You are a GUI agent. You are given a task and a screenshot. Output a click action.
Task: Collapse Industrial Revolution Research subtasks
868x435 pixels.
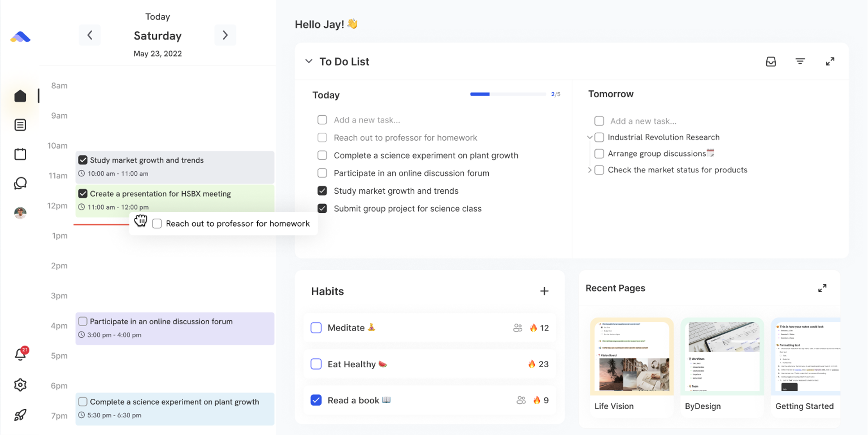590,137
